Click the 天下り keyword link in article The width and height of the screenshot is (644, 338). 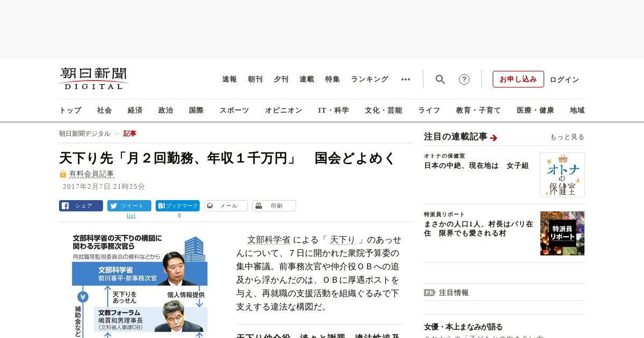(342, 240)
